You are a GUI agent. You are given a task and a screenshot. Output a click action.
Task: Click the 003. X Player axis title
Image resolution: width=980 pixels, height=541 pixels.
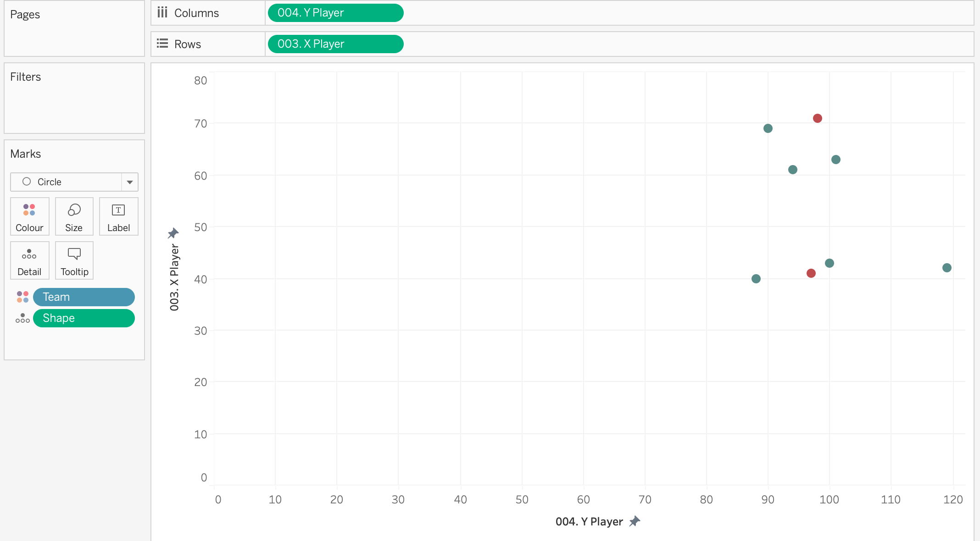174,277
